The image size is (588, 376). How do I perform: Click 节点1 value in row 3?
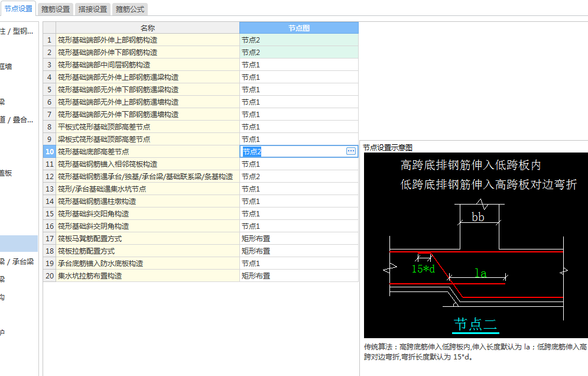tap(299, 65)
